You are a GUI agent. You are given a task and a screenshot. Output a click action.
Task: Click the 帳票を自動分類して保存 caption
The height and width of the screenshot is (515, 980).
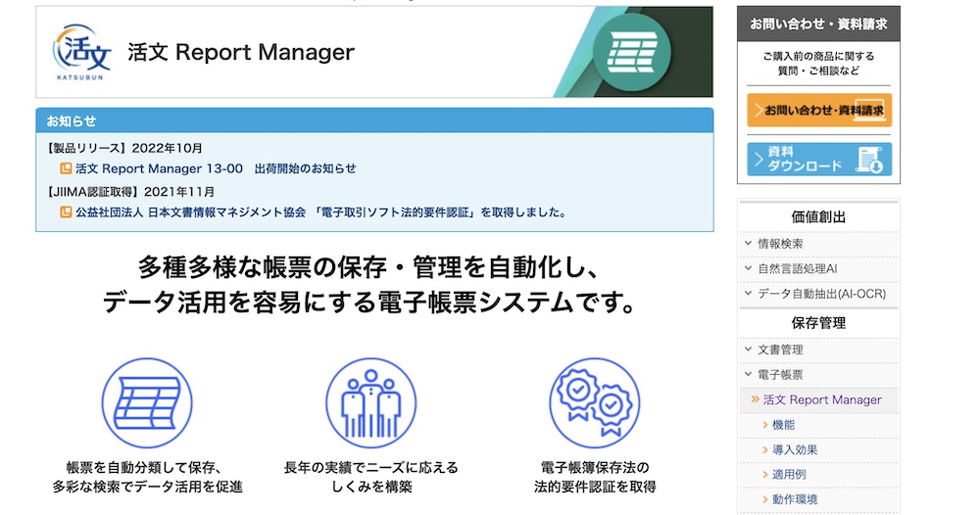coord(147,478)
